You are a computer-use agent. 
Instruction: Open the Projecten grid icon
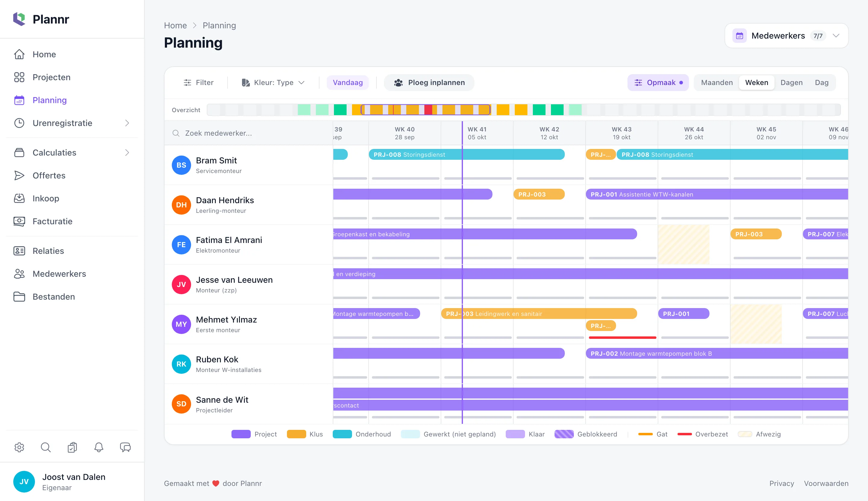pyautogui.click(x=19, y=77)
